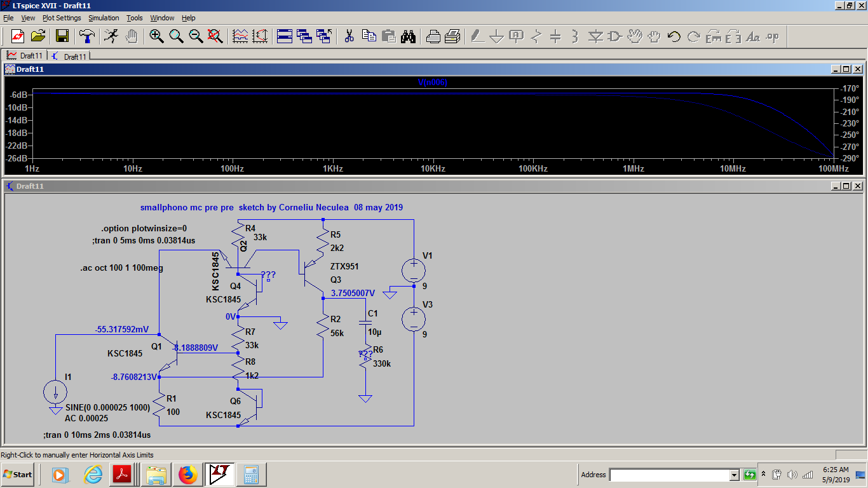Click the pan magnifier icon
Screen dimensions: 868x488
coord(176,36)
